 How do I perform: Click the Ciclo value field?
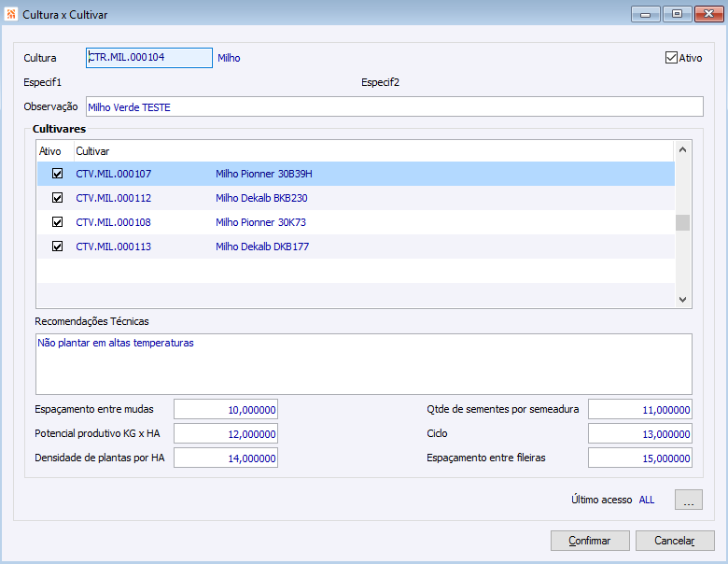click(639, 433)
